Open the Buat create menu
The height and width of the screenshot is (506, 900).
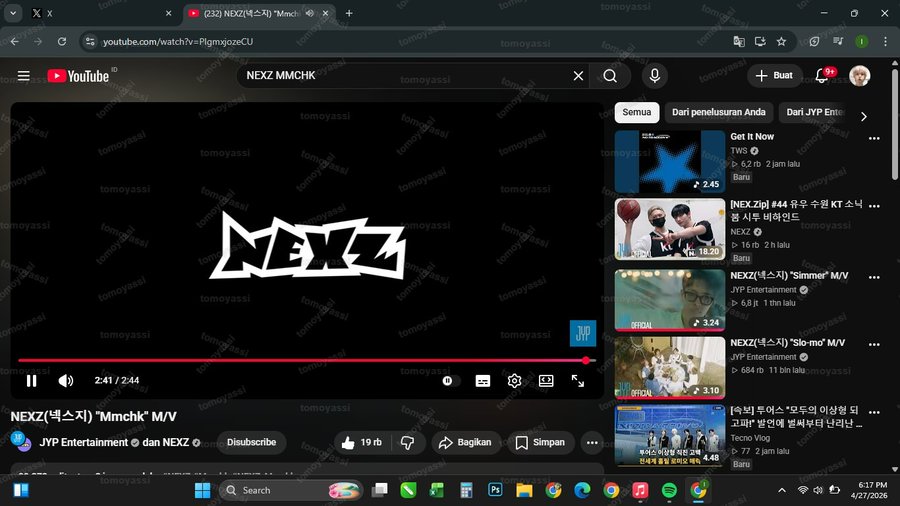point(774,76)
